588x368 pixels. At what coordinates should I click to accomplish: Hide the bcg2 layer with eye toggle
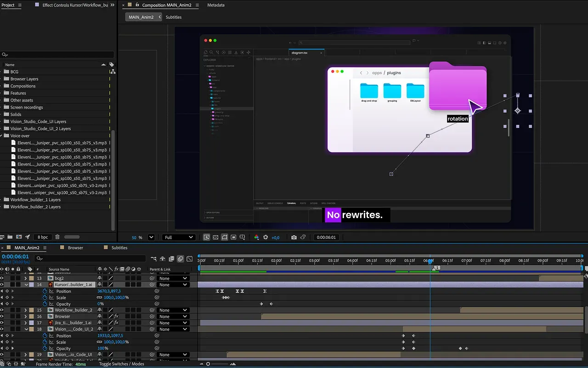(x=2, y=278)
